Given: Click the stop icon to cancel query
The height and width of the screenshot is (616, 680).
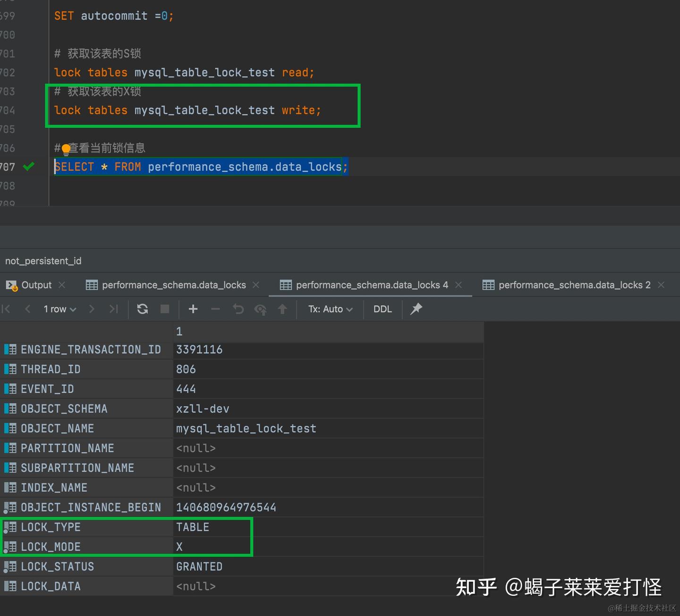Looking at the screenshot, I should click(x=164, y=309).
